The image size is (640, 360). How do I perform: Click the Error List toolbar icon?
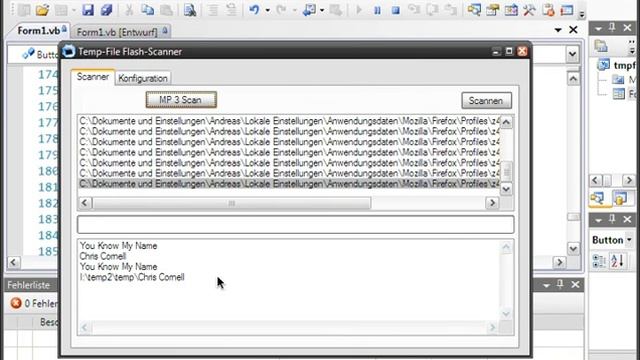click(x=548, y=9)
